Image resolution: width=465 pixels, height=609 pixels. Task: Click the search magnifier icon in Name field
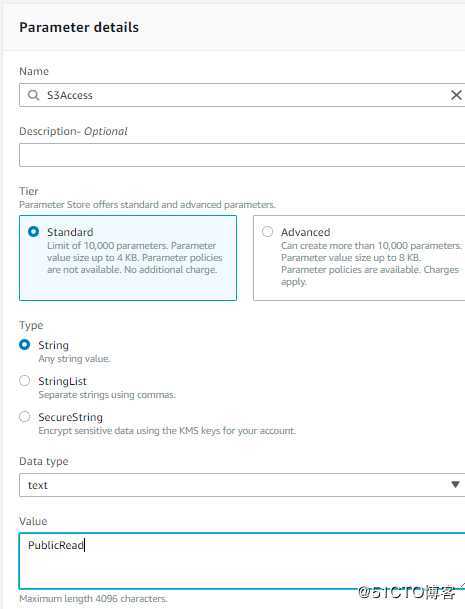pyautogui.click(x=33, y=95)
